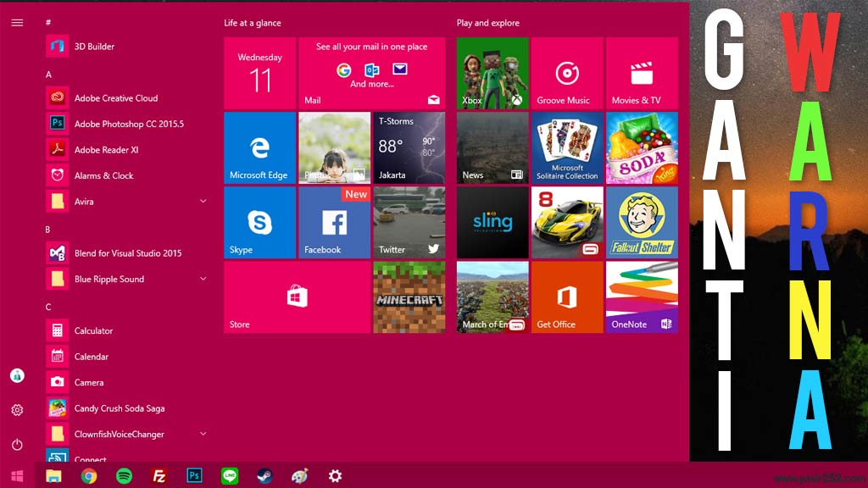Open the Calendar app in the list
The height and width of the screenshot is (488, 868).
point(128,357)
